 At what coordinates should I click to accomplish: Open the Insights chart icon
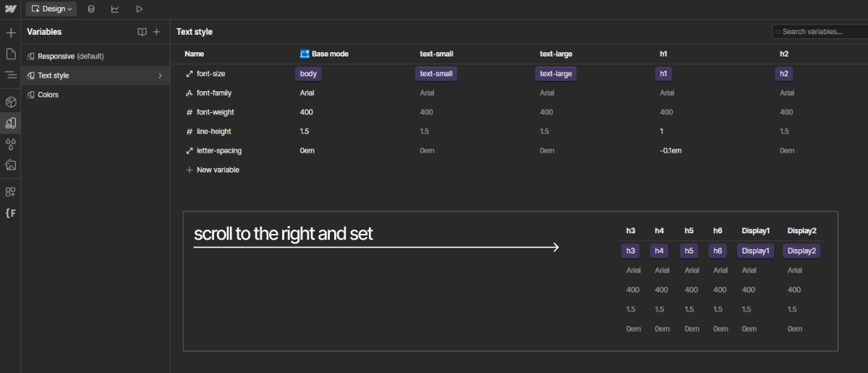pyautogui.click(x=115, y=9)
